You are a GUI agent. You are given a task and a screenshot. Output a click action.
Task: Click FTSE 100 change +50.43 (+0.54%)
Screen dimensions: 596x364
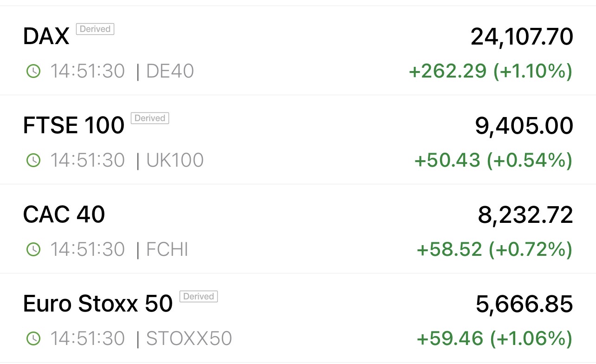(x=493, y=161)
